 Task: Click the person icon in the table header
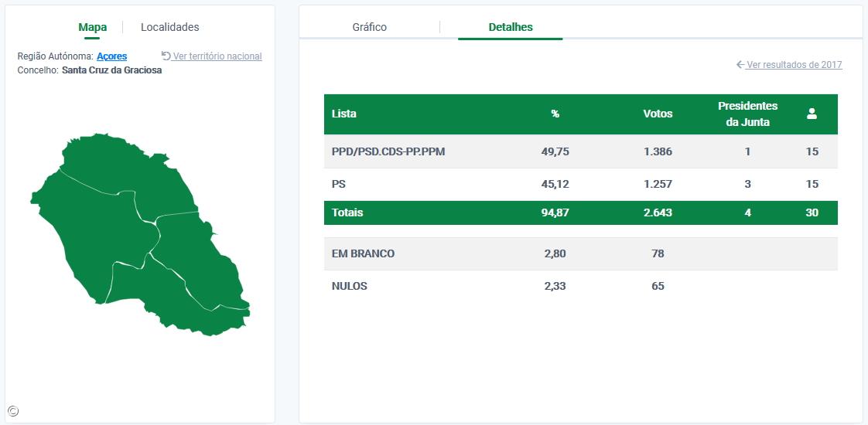[812, 114]
